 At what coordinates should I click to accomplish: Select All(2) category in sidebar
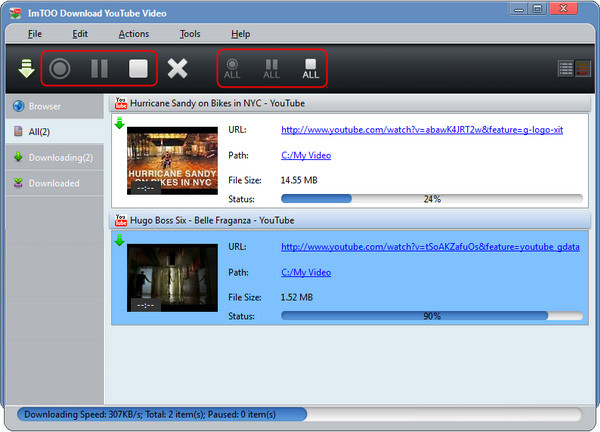click(x=55, y=132)
